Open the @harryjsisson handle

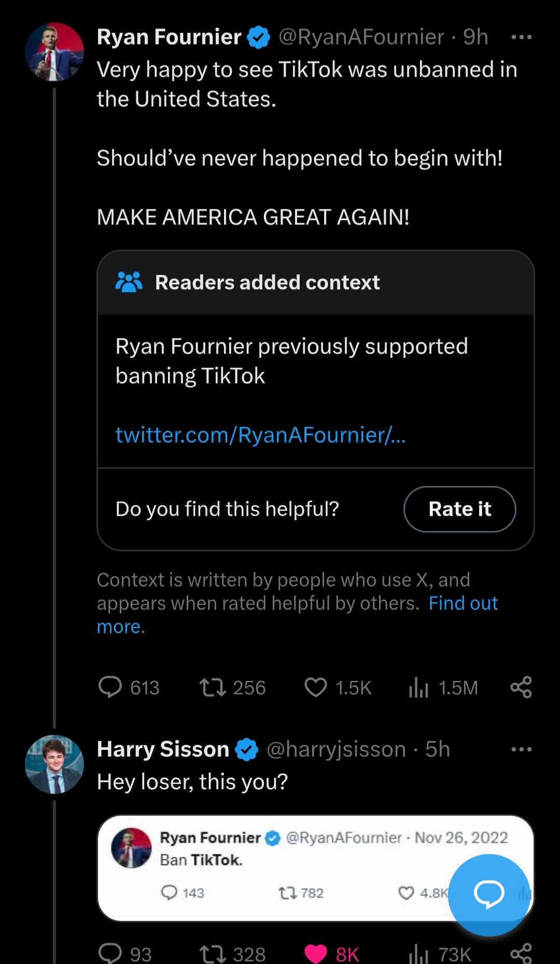(336, 749)
